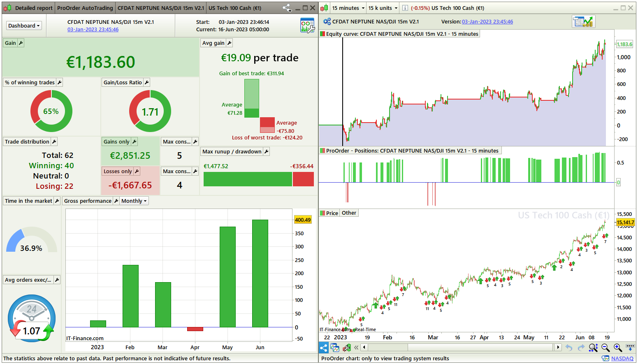Open the wrench settings for the Gain widget
Image resolution: width=638 pixels, height=364 pixels.
[x=21, y=43]
